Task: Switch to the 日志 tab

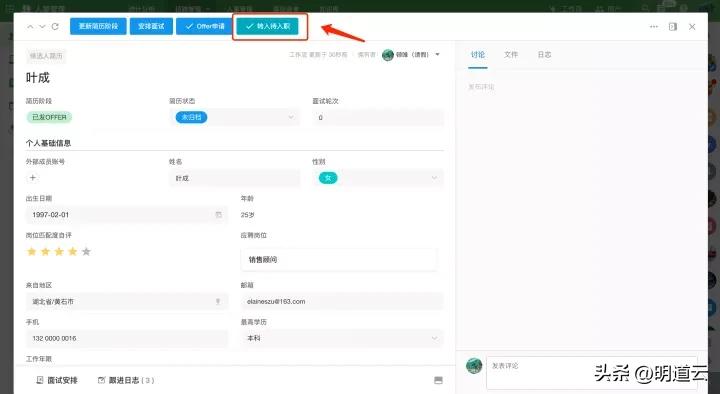Action: pyautogui.click(x=545, y=55)
